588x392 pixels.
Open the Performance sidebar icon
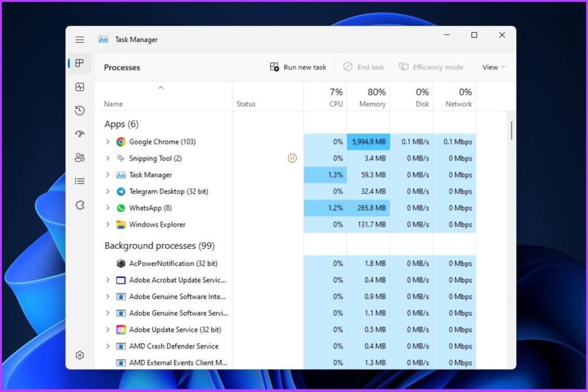click(79, 87)
